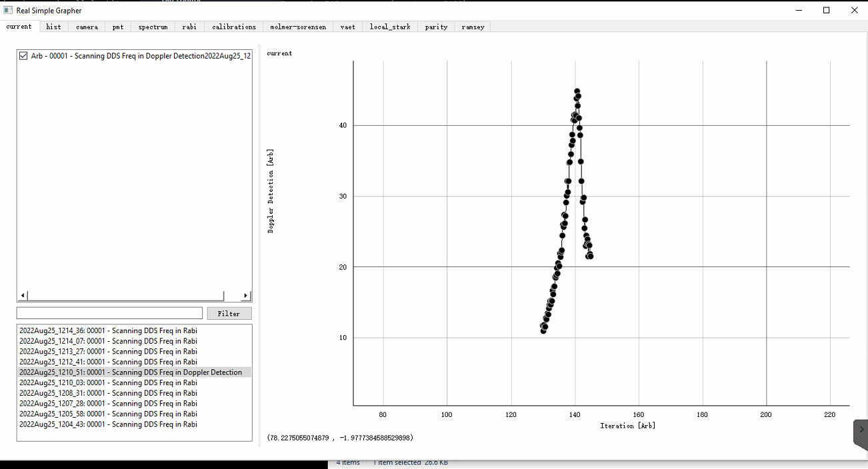This screenshot has height=469, width=868.
Task: Select dataset 2022Aug25_1210_51 Doppler Detection
Action: [134, 372]
